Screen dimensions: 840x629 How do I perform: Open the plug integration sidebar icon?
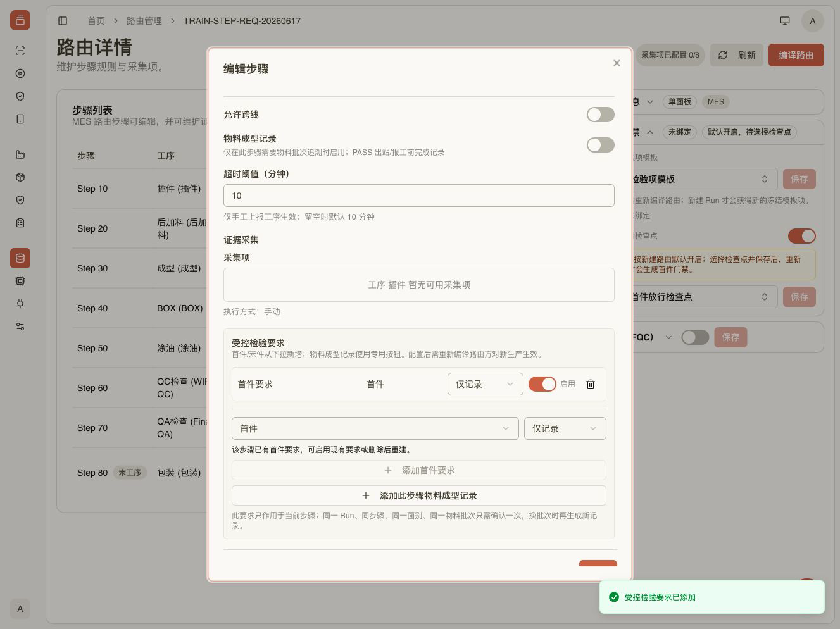click(x=20, y=304)
